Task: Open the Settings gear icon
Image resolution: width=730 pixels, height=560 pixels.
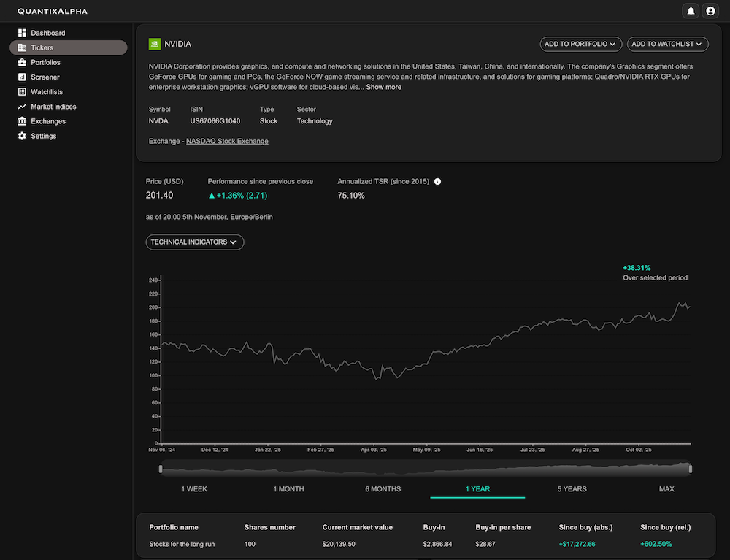Action: point(22,136)
